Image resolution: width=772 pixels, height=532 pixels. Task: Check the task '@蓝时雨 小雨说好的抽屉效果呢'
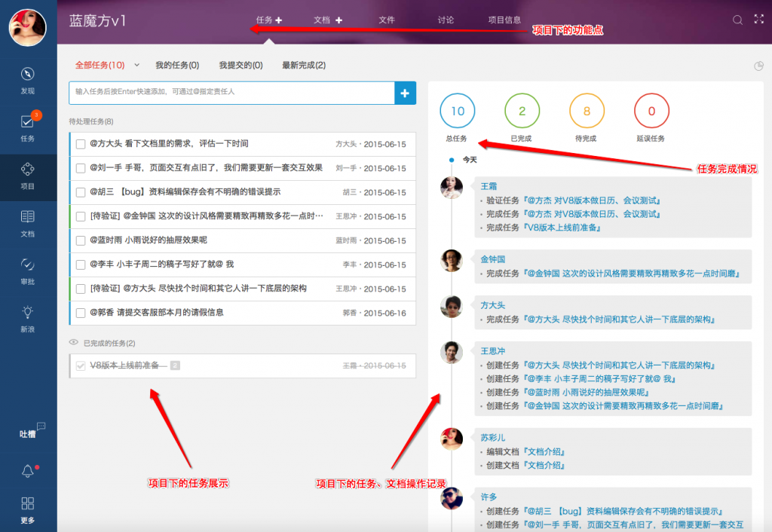point(81,240)
